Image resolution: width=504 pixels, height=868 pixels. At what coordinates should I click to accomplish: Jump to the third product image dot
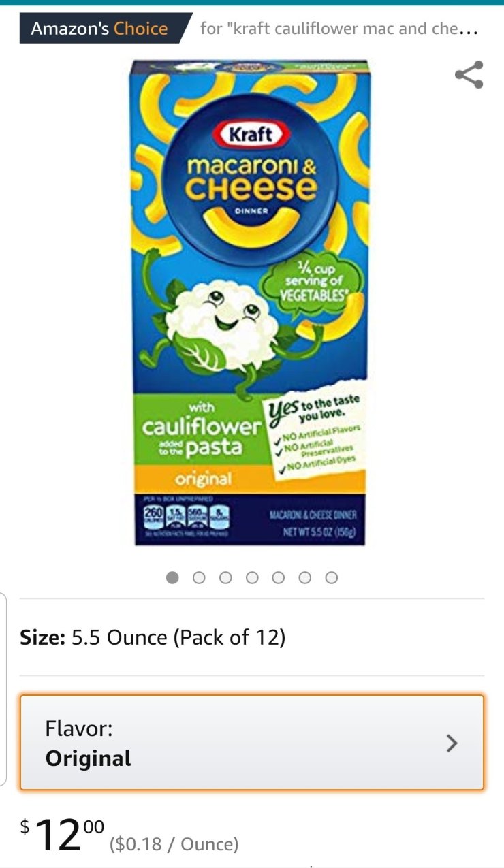pos(225,577)
